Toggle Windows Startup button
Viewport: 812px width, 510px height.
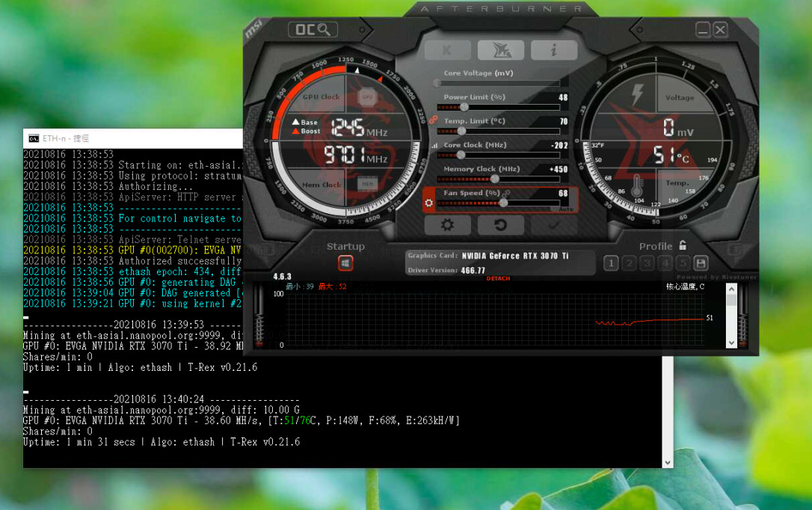coord(345,263)
